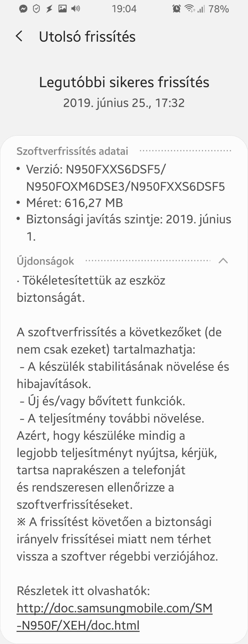Tap the 78% battery indicator
The image size is (248, 644).
tap(219, 9)
